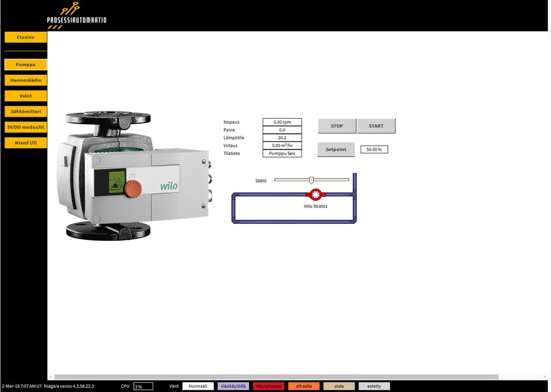Click the estetty legend swatch

(374, 386)
